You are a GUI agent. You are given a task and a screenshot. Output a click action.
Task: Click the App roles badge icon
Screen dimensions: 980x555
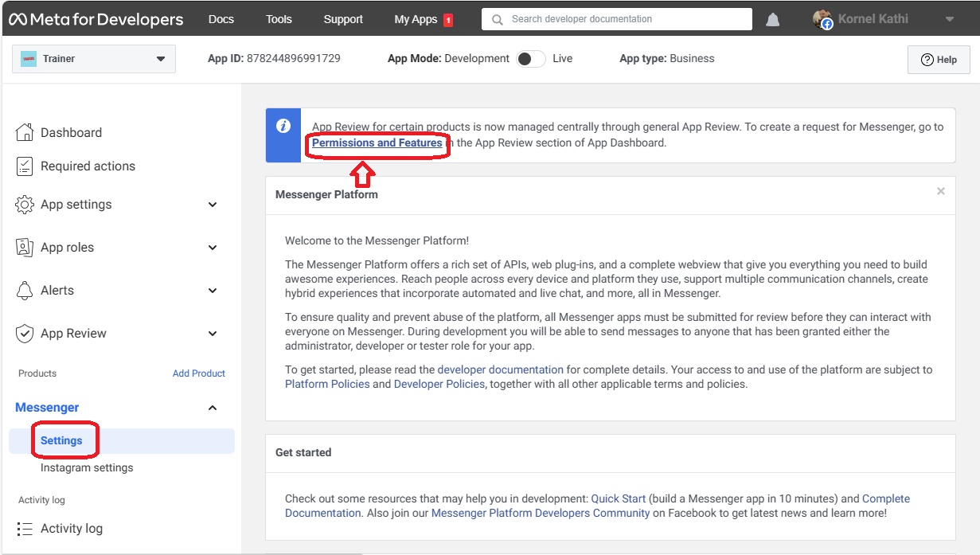point(25,248)
